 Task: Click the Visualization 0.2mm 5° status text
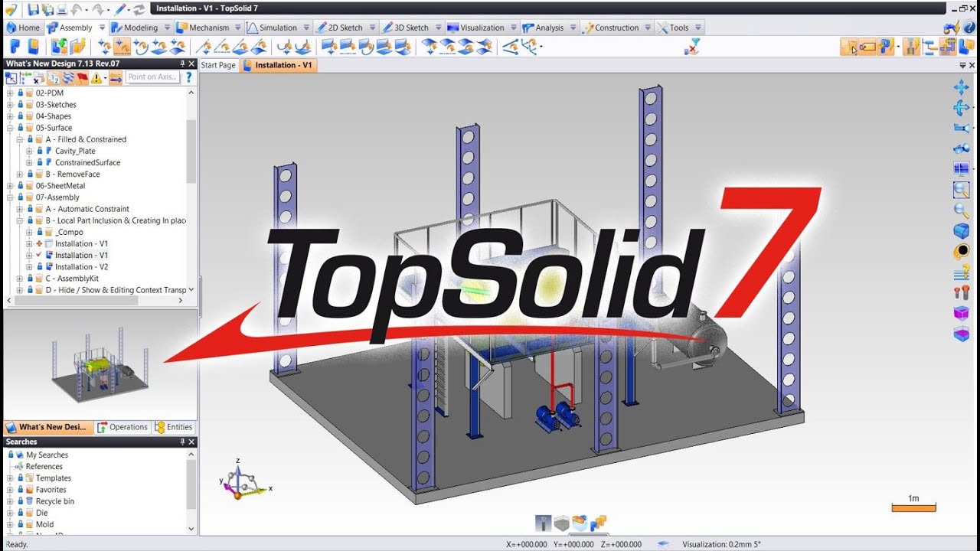(x=720, y=544)
